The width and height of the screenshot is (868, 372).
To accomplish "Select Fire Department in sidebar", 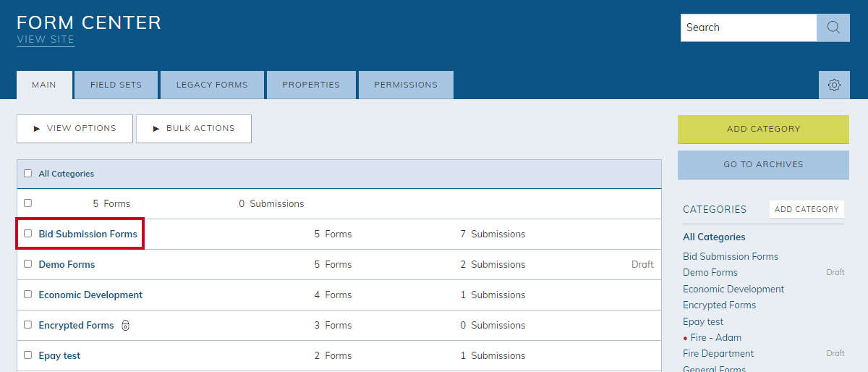I will click(718, 353).
